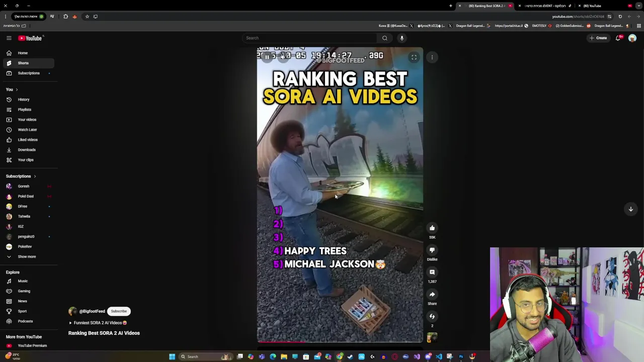Select Shorts in the sidebar
Image resolution: width=644 pixels, height=362 pixels.
28,63
